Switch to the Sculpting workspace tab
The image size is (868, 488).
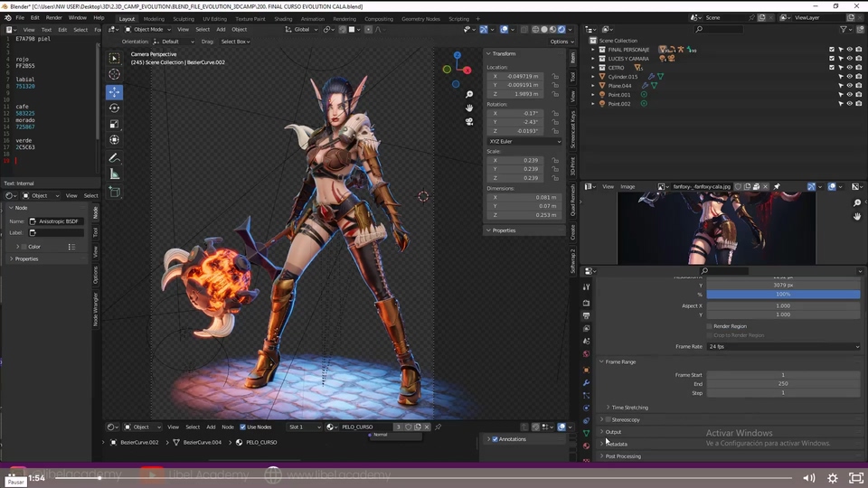(x=184, y=18)
